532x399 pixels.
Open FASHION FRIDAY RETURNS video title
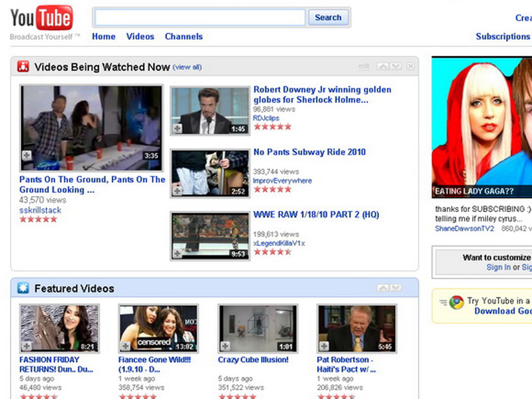[57, 364]
